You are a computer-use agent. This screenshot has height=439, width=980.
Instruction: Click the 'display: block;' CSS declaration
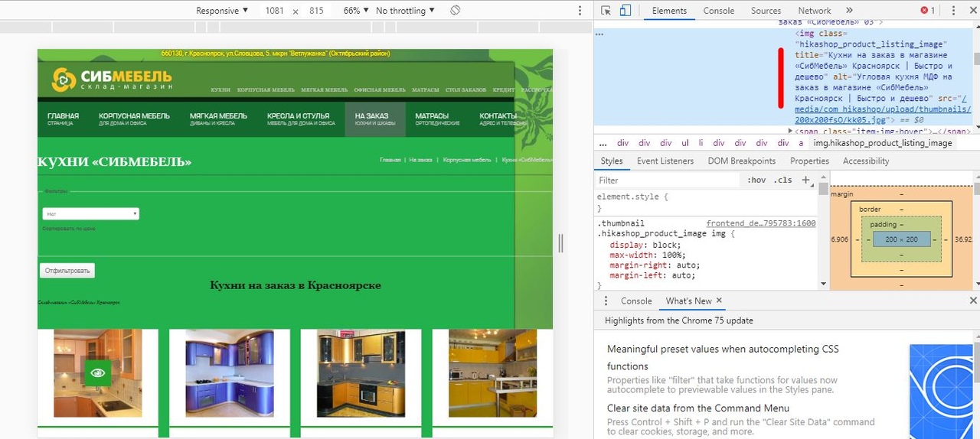(x=645, y=245)
